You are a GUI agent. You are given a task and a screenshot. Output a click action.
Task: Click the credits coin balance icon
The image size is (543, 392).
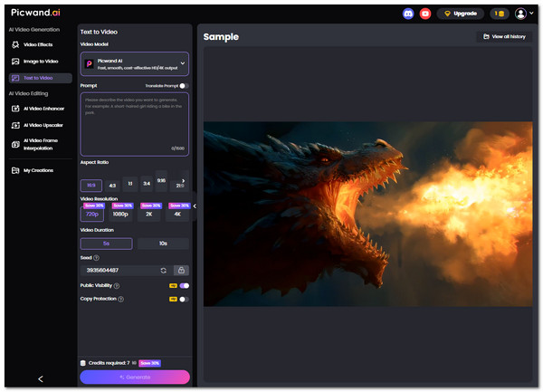click(x=500, y=14)
